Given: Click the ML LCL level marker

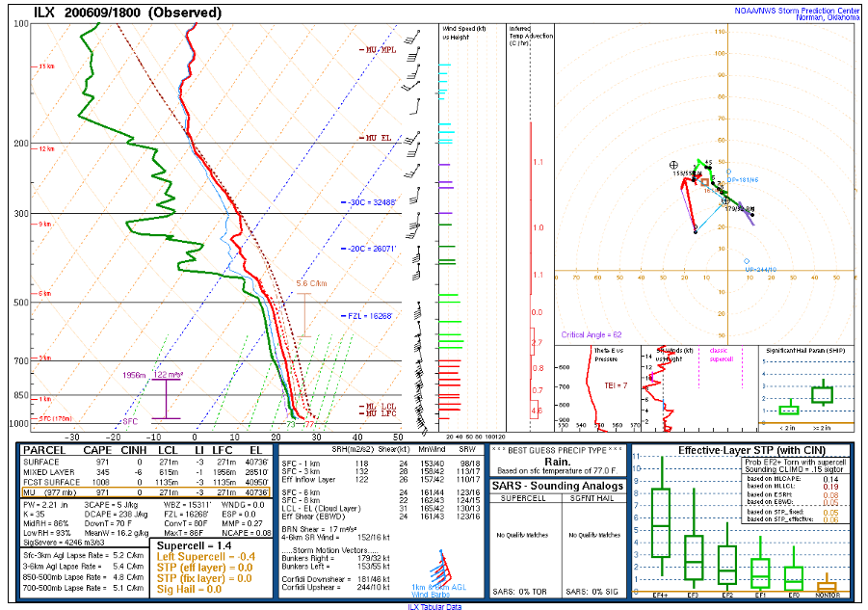Looking at the screenshot, I should click(x=379, y=407).
